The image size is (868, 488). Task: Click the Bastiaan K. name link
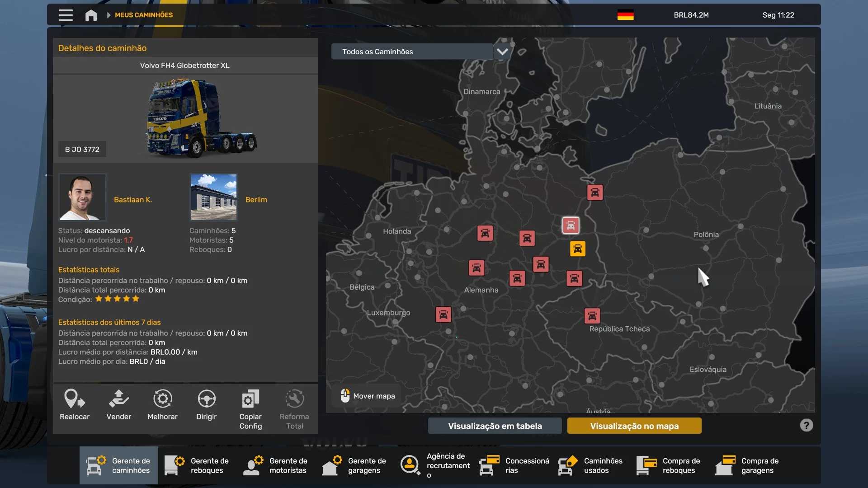coord(133,200)
